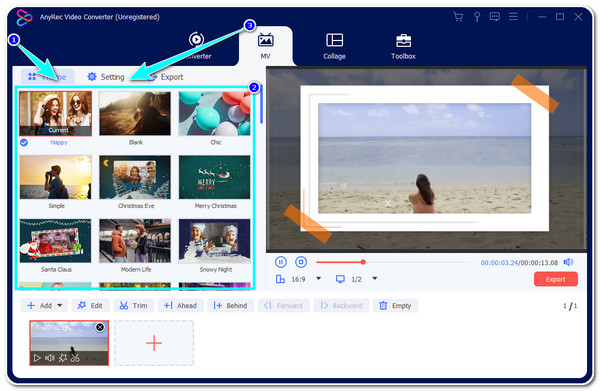Switch to the Converter tab
This screenshot has width=600, height=391.
click(197, 46)
